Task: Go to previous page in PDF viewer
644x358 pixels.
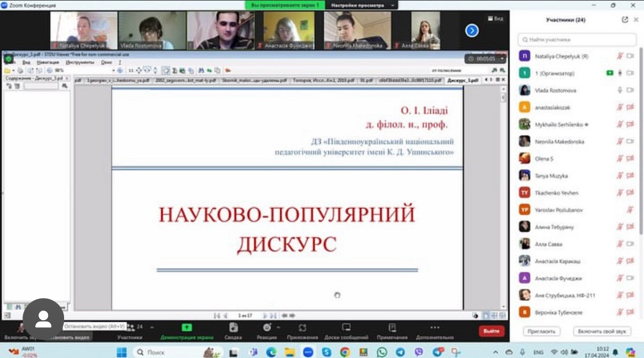Action: [x=225, y=315]
